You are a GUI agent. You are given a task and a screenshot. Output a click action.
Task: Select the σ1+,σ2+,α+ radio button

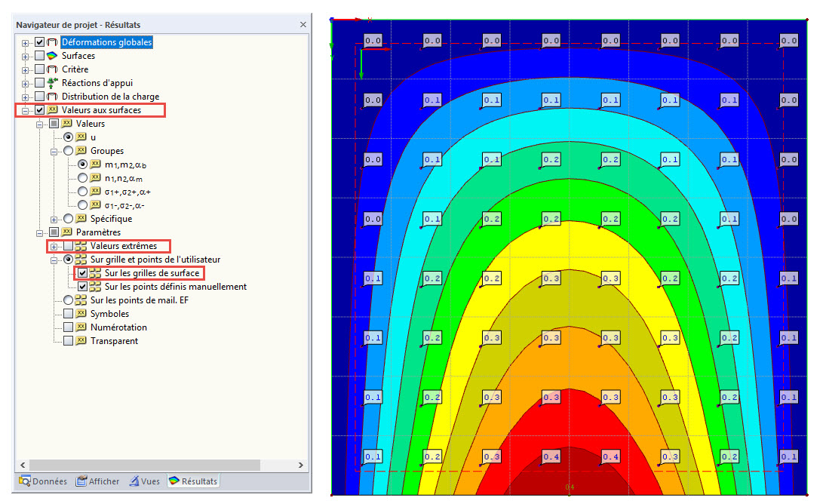point(82,191)
